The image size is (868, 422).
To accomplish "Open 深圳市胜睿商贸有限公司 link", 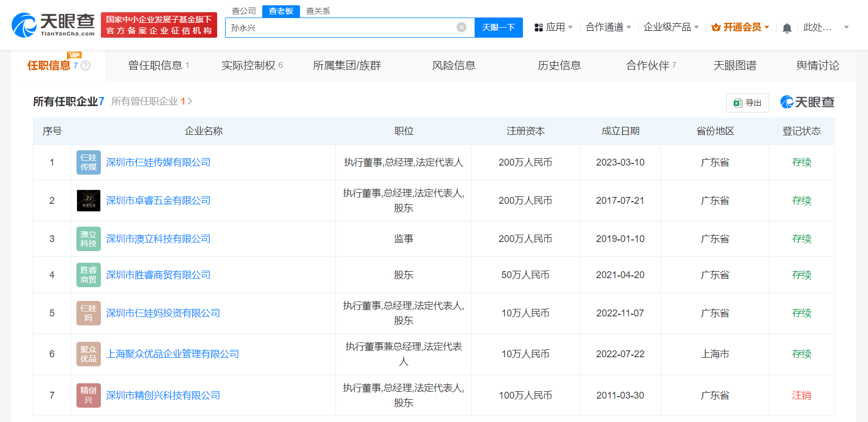I will pos(158,275).
